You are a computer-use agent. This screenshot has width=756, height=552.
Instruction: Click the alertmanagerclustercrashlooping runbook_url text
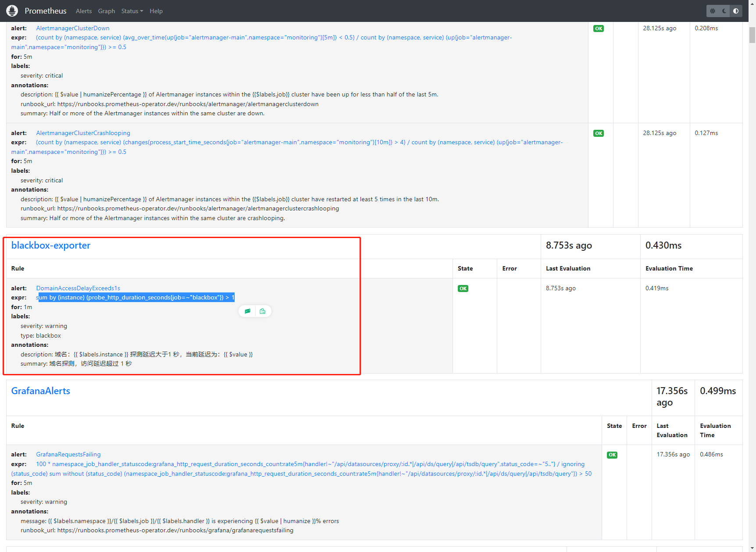(x=180, y=209)
